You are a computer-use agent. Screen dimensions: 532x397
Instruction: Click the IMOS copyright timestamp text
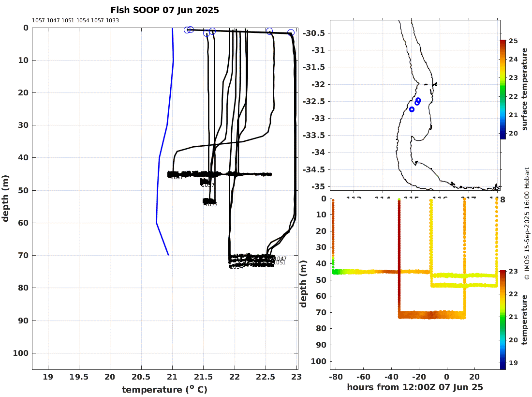[527, 224]
